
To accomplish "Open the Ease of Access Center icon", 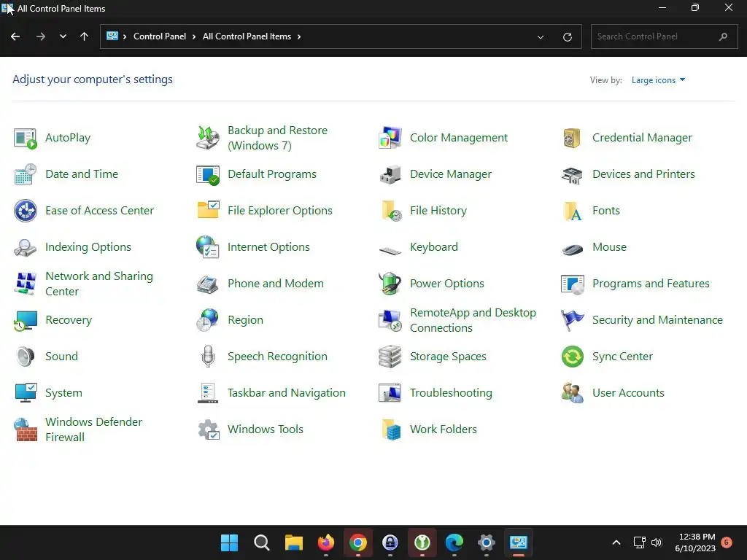I will [x=26, y=211].
